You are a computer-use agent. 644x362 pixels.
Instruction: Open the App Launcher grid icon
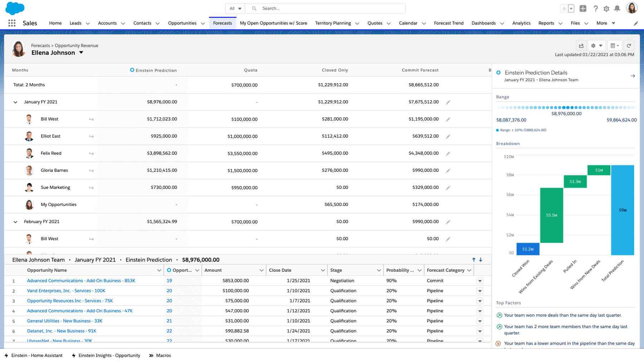pos(12,23)
